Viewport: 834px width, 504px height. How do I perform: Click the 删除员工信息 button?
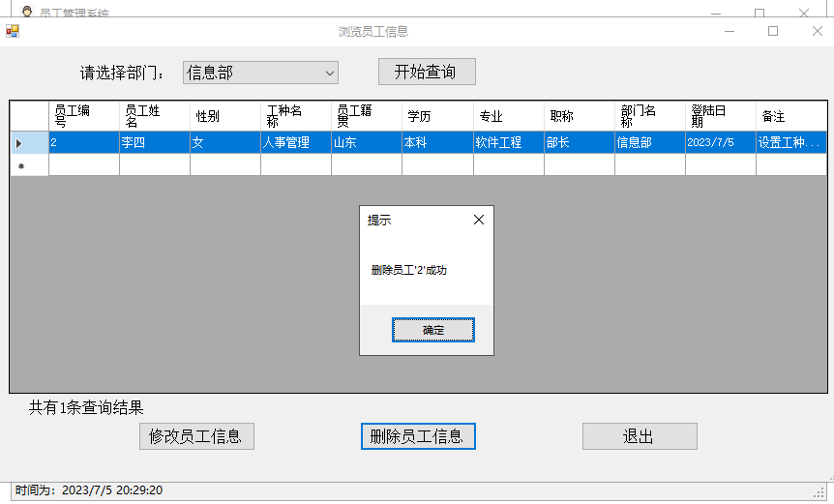pyautogui.click(x=417, y=436)
